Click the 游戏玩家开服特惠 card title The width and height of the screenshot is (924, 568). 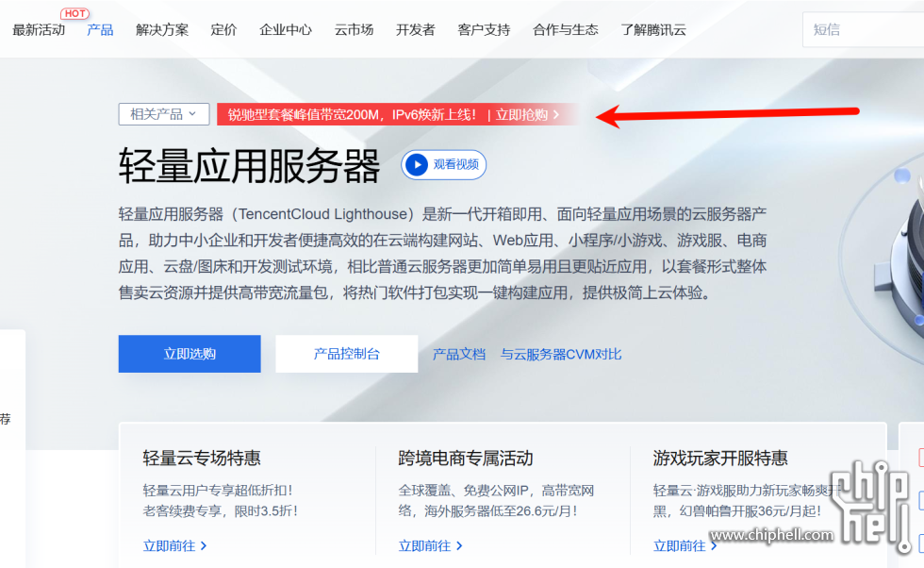click(x=720, y=459)
